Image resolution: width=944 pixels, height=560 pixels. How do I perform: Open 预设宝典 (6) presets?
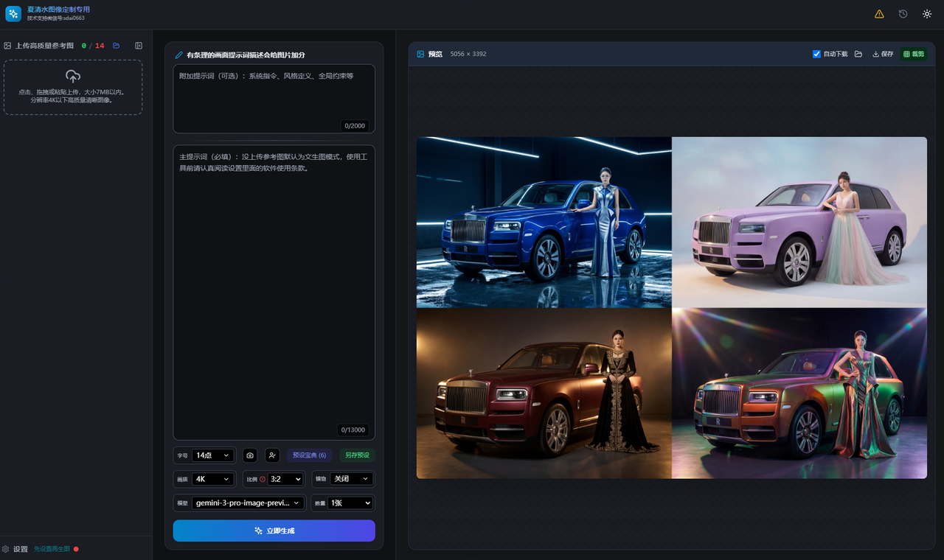tap(309, 455)
